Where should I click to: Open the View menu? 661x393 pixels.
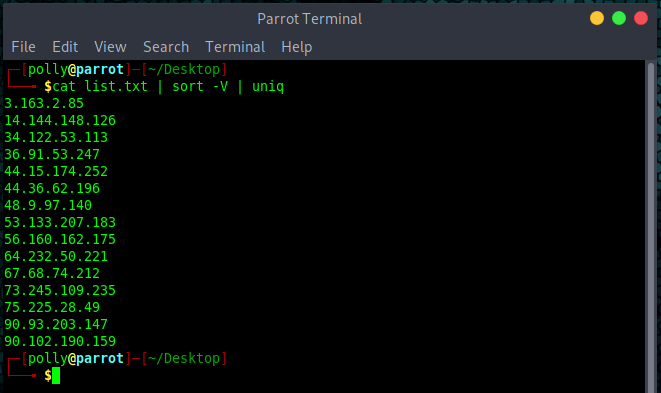(110, 47)
